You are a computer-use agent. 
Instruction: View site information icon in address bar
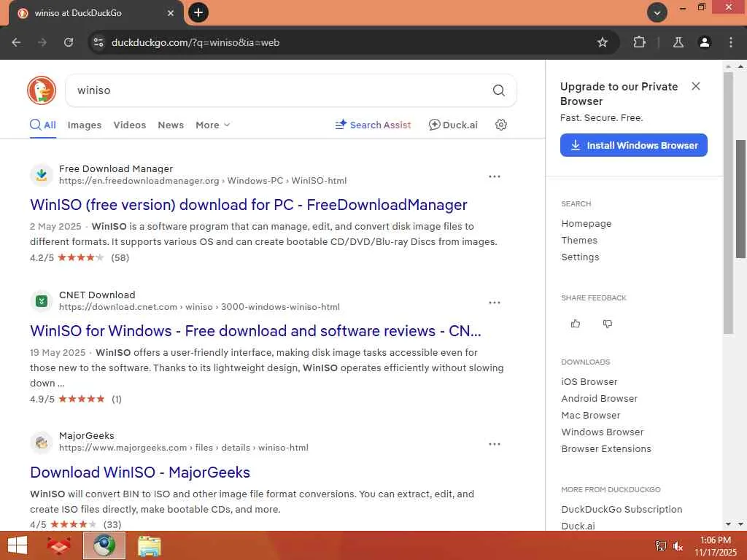(x=98, y=42)
